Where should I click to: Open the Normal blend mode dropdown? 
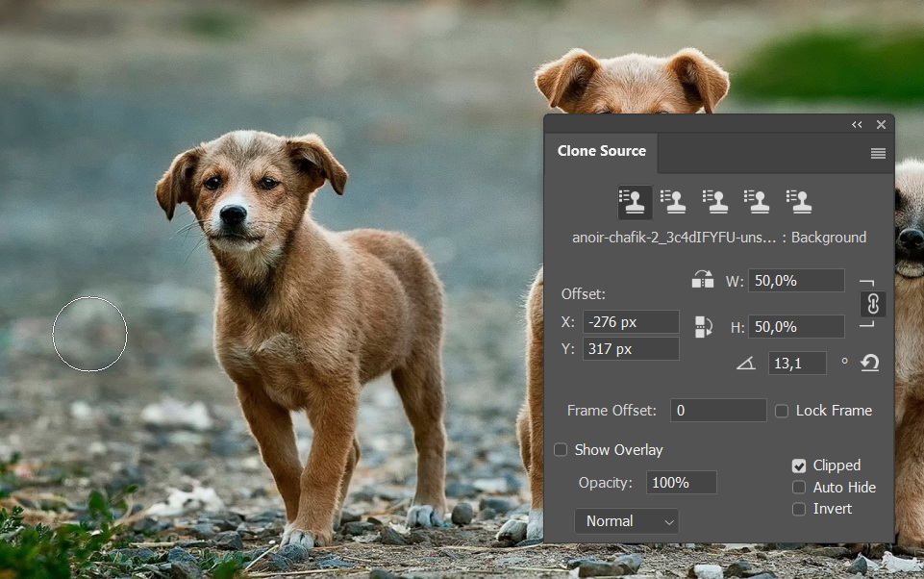[x=626, y=521]
